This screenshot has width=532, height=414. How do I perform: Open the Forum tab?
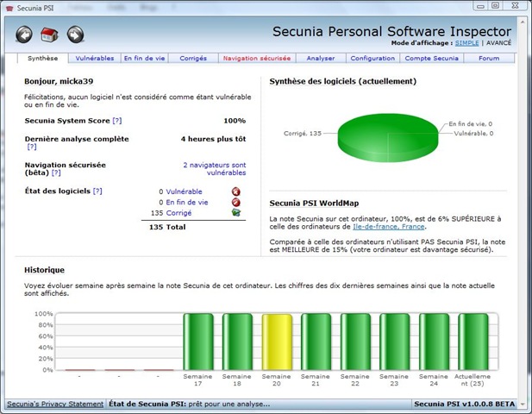pos(489,59)
